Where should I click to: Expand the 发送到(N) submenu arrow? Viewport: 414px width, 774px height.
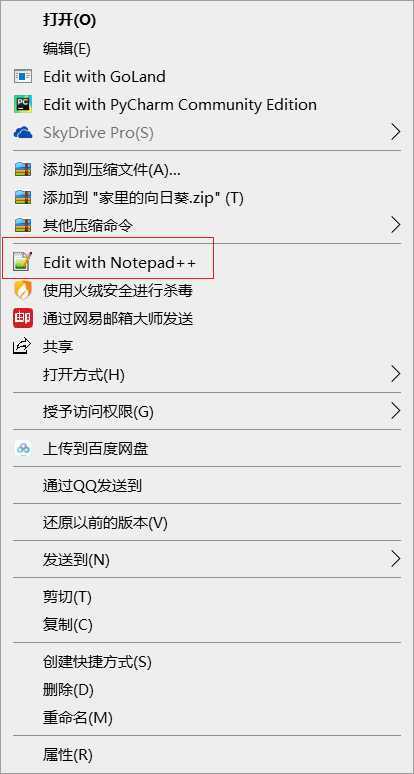[395, 559]
